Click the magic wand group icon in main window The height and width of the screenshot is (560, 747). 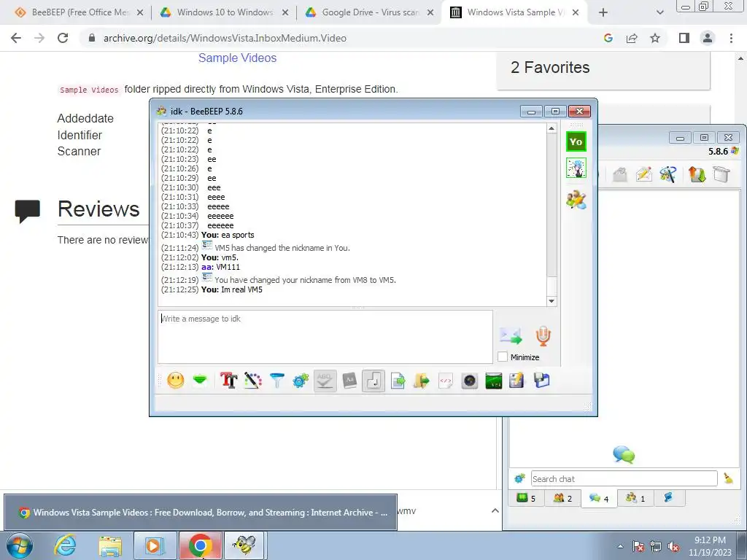668,174
